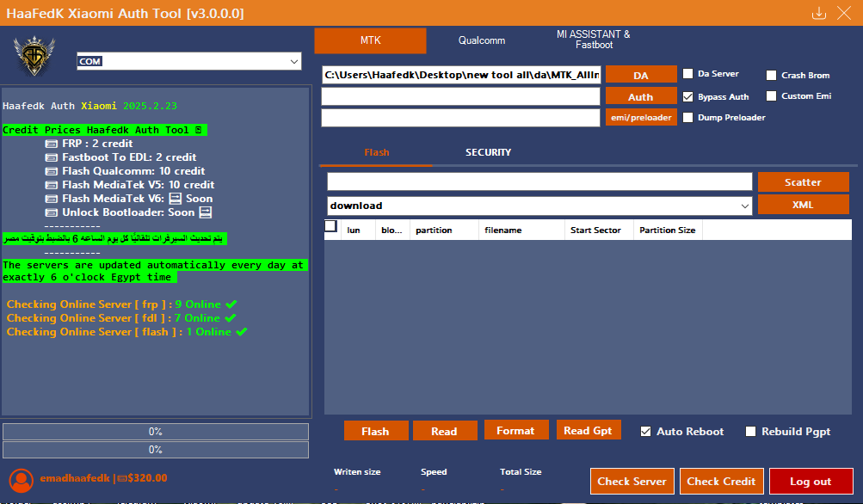Image resolution: width=863 pixels, height=504 pixels.
Task: Load a Scatter file via the Scatter button
Action: 803,182
